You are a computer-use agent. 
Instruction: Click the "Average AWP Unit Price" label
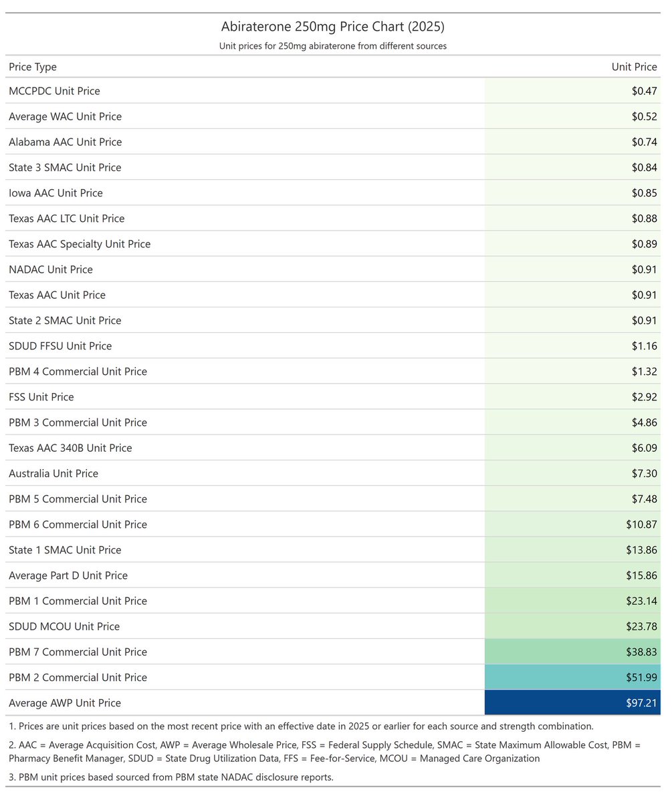point(65,703)
